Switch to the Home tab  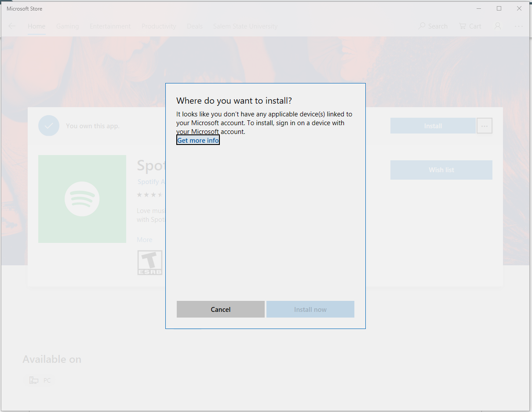pyautogui.click(x=36, y=26)
